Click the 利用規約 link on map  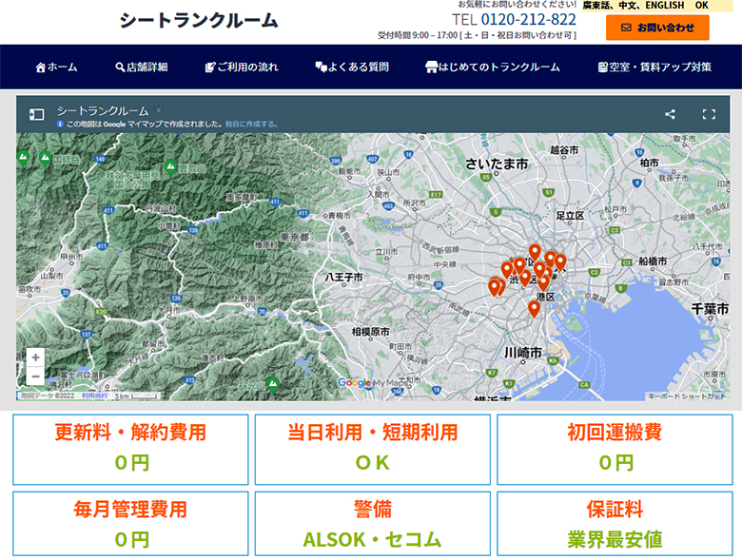pos(94,396)
